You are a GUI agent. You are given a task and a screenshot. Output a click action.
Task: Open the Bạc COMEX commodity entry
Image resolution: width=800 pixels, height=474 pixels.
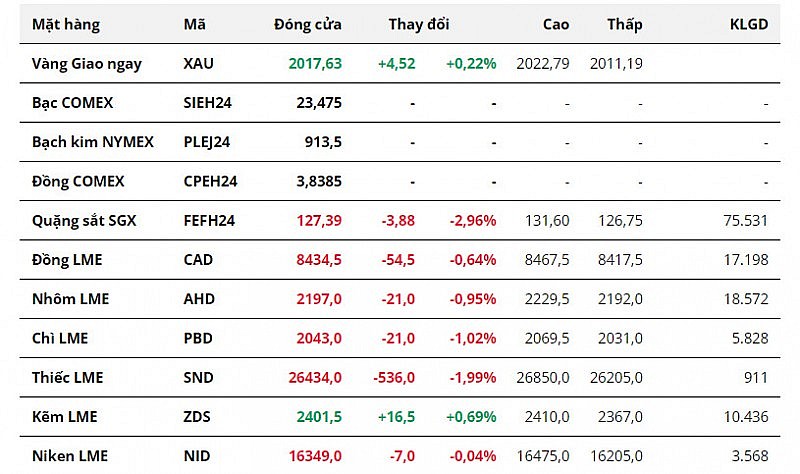73,103
